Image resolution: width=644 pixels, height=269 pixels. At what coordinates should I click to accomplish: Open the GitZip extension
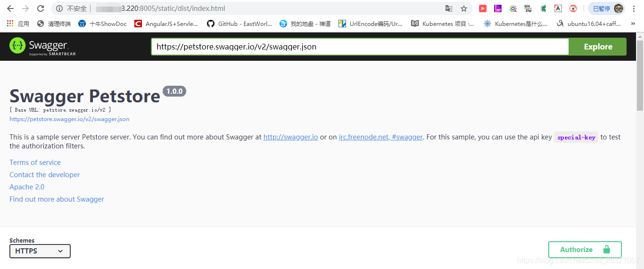pyautogui.click(x=528, y=8)
